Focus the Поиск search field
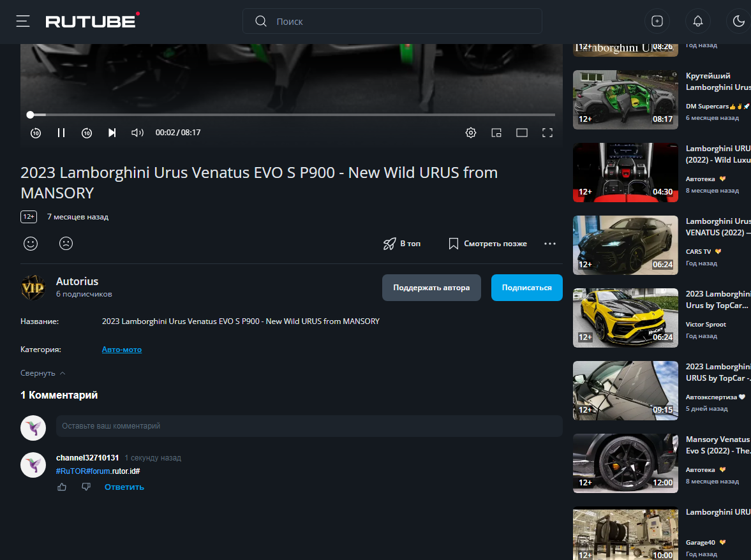 click(392, 21)
